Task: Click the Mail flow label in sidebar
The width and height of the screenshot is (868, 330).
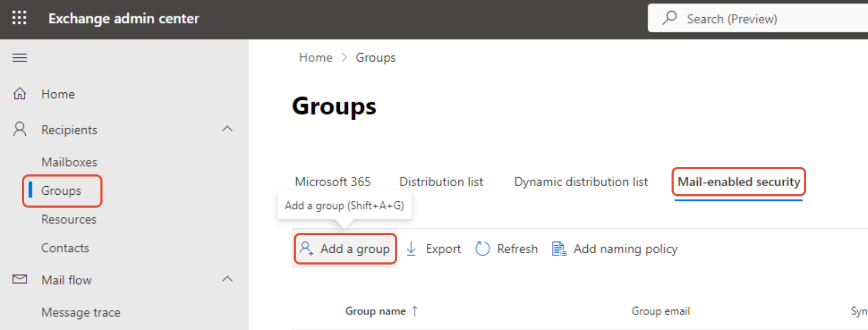Action: [x=67, y=280]
